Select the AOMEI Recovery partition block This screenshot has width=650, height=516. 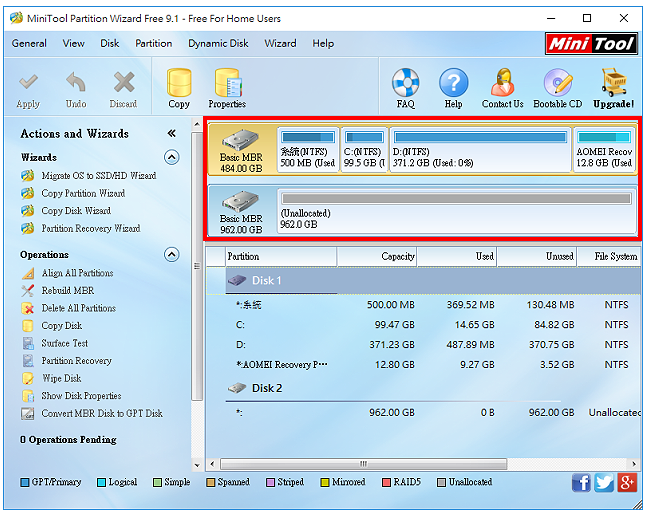pyautogui.click(x=604, y=150)
